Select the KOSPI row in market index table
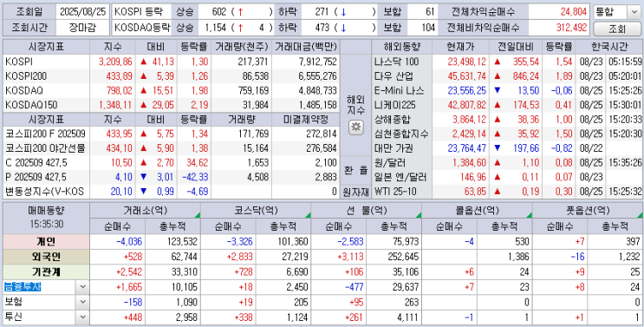Image resolution: width=644 pixels, height=327 pixels. (172, 62)
